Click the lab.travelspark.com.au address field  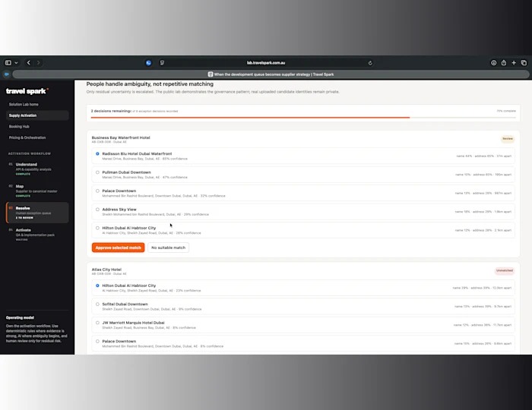coord(266,63)
